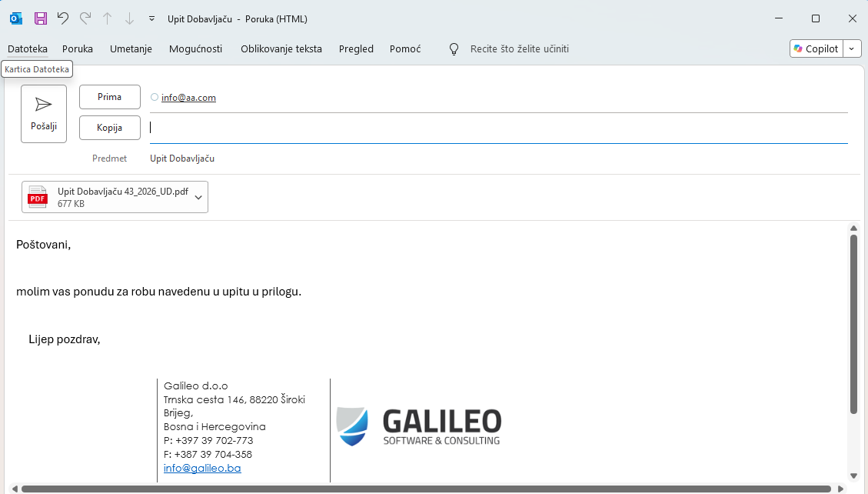
Task: Click the scroll down arrow of message body
Action: (853, 476)
